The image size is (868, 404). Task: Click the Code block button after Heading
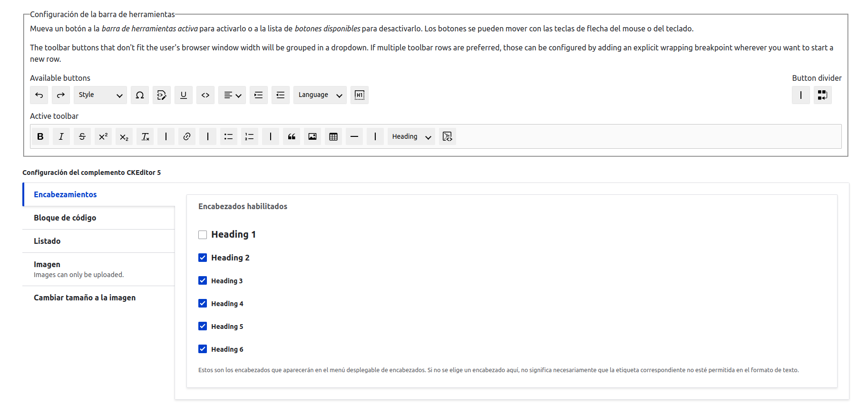pyautogui.click(x=448, y=136)
